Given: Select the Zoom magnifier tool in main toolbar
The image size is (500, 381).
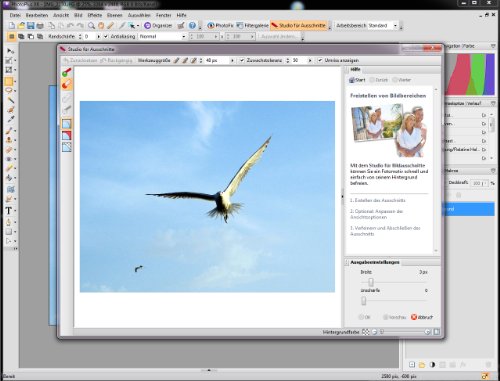Looking at the screenshot, I should (91, 26).
